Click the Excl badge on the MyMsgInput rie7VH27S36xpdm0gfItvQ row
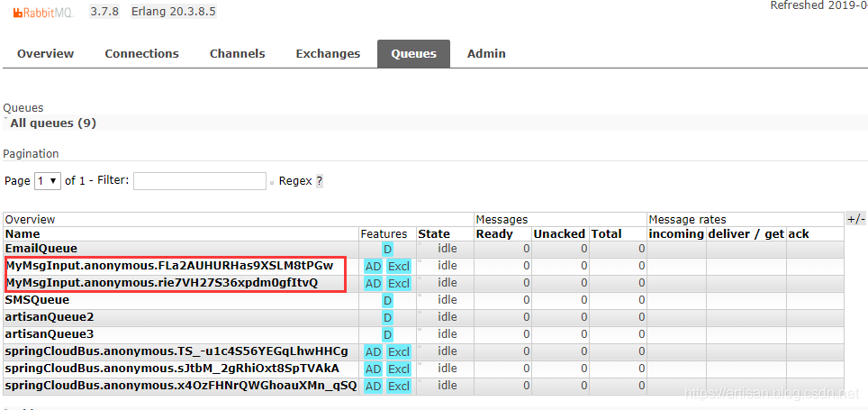Viewport: 868px width, 410px height. [398, 284]
